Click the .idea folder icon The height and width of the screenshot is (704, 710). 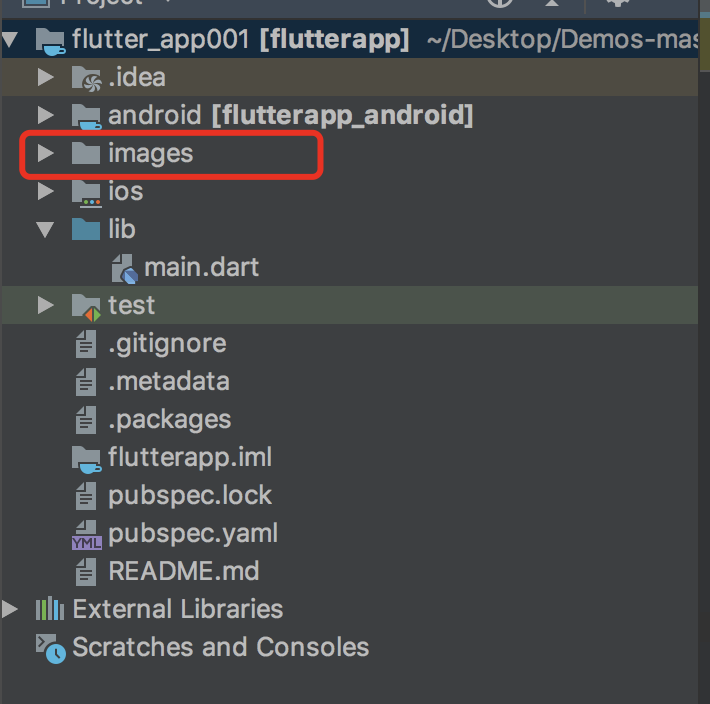tap(86, 78)
